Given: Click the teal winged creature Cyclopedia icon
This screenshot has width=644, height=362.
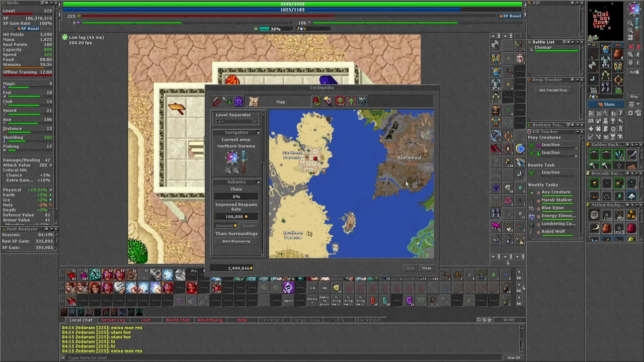Looking at the screenshot, I should tap(363, 102).
